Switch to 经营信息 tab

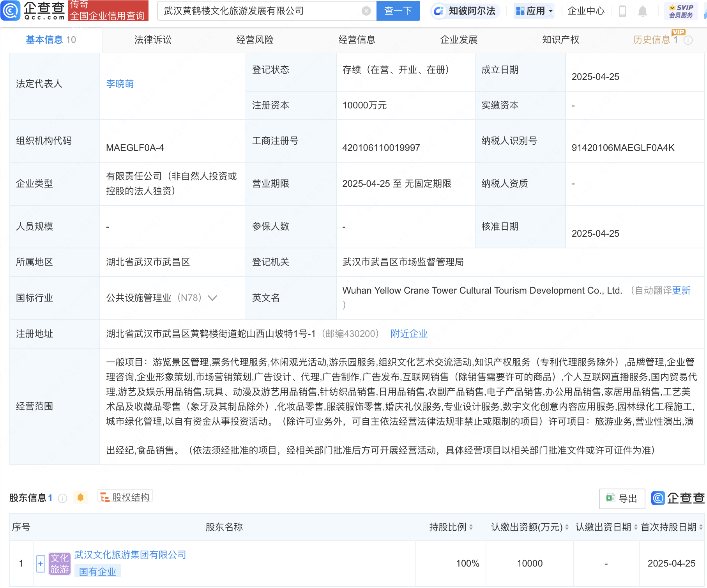pyautogui.click(x=357, y=40)
